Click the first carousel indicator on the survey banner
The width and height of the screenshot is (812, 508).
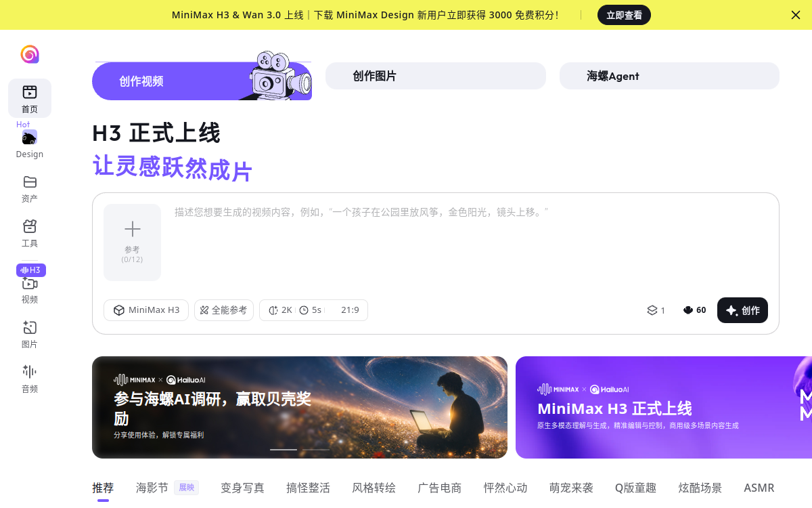pos(284,450)
